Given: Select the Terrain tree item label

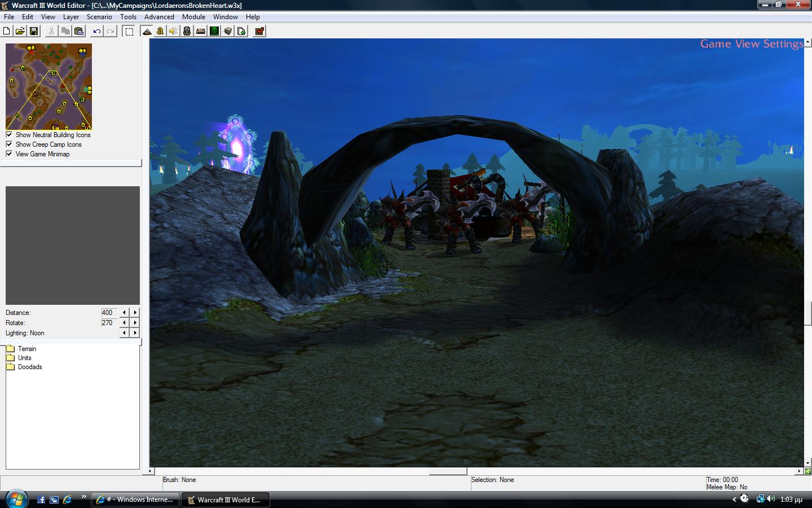Looking at the screenshot, I should (x=27, y=349).
